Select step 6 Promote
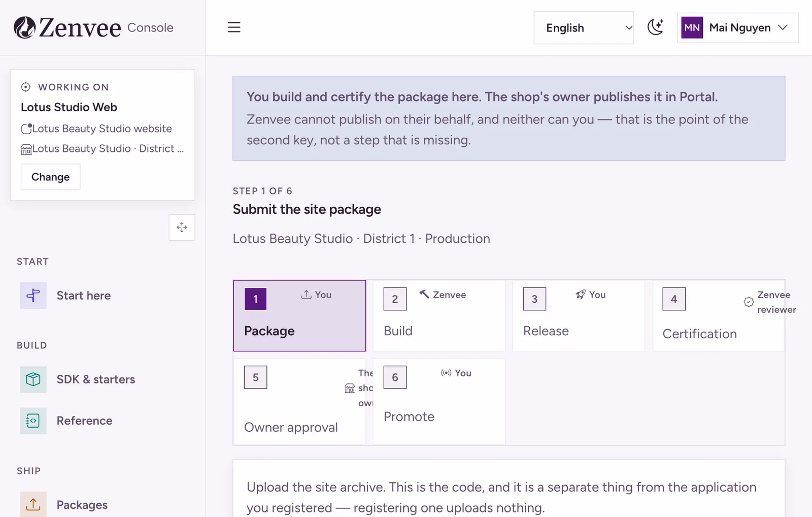This screenshot has width=812, height=517. click(439, 402)
